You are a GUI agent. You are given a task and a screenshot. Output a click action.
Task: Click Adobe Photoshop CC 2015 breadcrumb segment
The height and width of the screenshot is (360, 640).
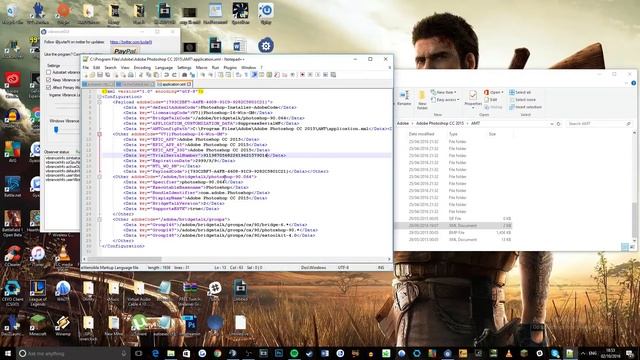point(440,123)
